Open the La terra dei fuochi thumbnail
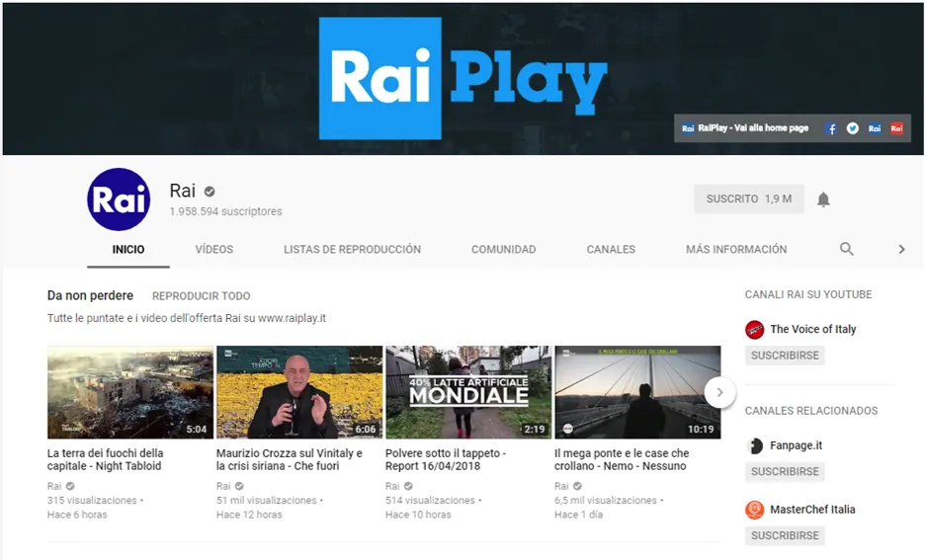927x560 pixels. click(x=130, y=392)
